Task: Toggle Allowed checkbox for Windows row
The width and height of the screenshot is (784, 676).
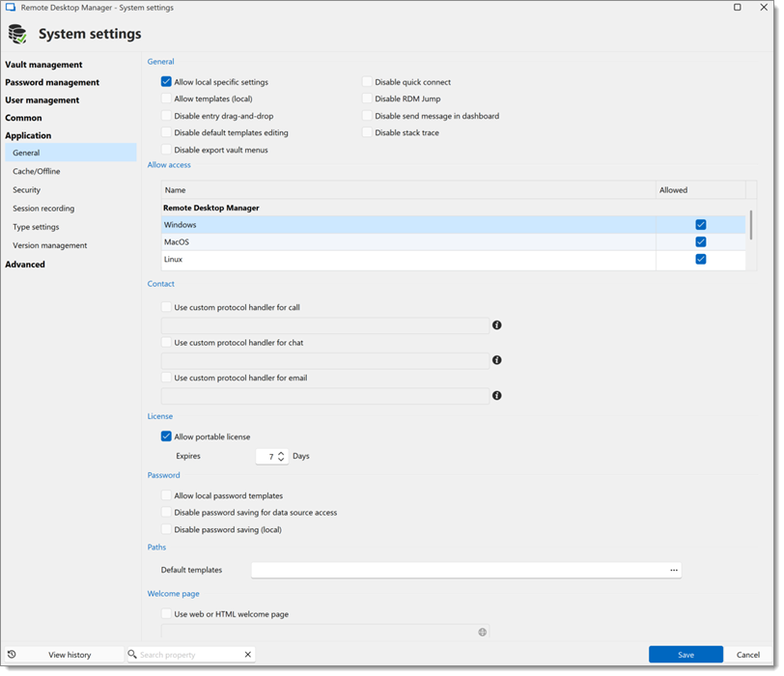Action: point(701,224)
